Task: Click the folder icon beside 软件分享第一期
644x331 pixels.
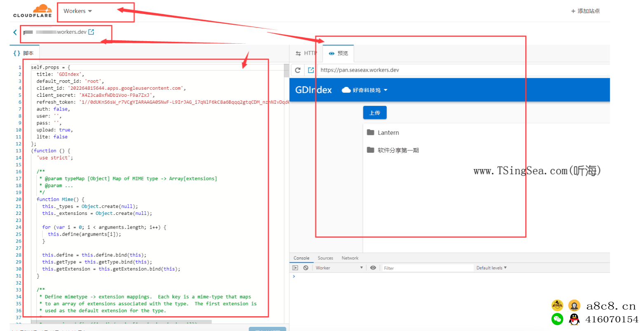Action: 371,150
